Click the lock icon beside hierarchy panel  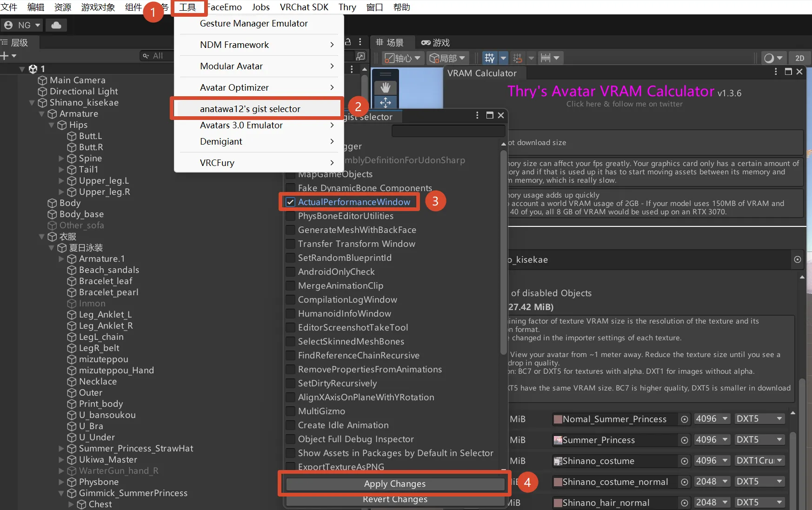[347, 42]
